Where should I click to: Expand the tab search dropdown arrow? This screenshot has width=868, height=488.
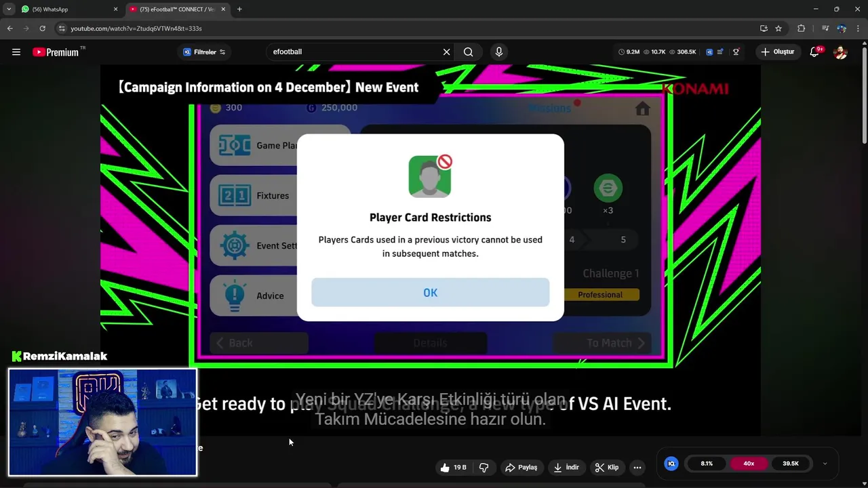pyautogui.click(x=9, y=9)
